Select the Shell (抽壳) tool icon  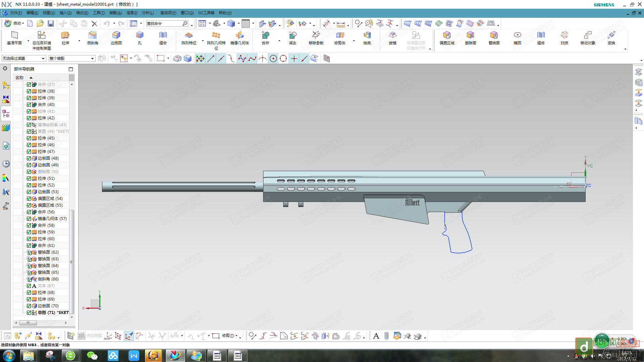[x=367, y=35]
